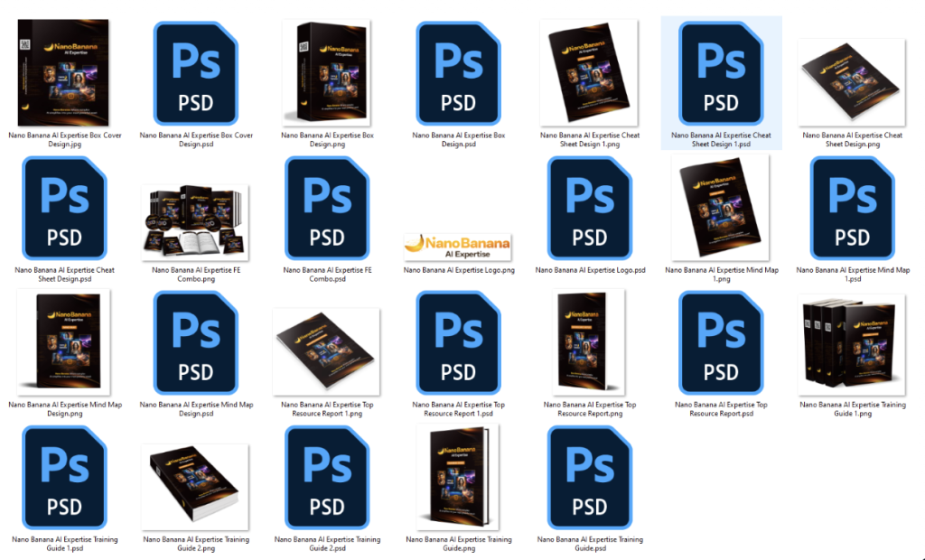Choose the FE Combo.psd Photoshop file icon
The width and height of the screenshot is (925, 560).
[x=327, y=208]
